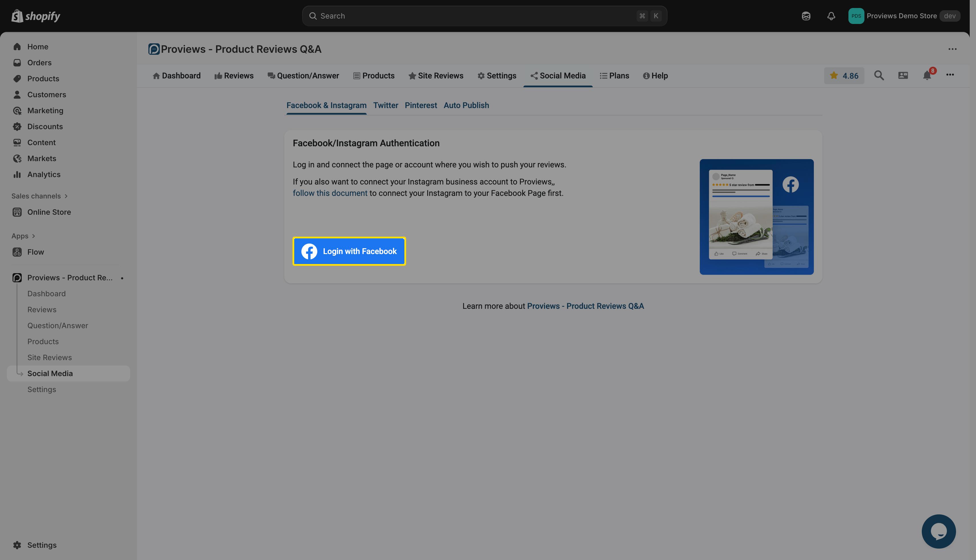This screenshot has width=976, height=560.
Task: Click Login with Facebook button
Action: coord(349,251)
